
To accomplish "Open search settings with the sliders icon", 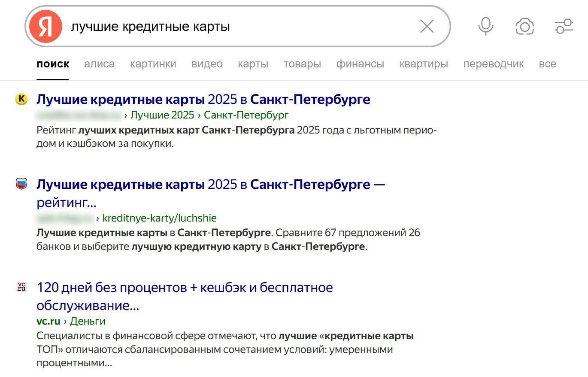I will (x=564, y=26).
